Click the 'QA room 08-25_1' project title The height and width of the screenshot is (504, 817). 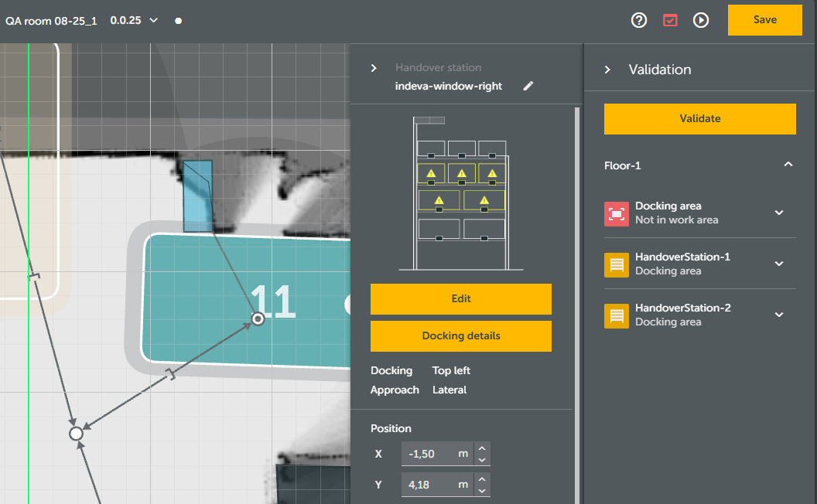[x=51, y=21]
